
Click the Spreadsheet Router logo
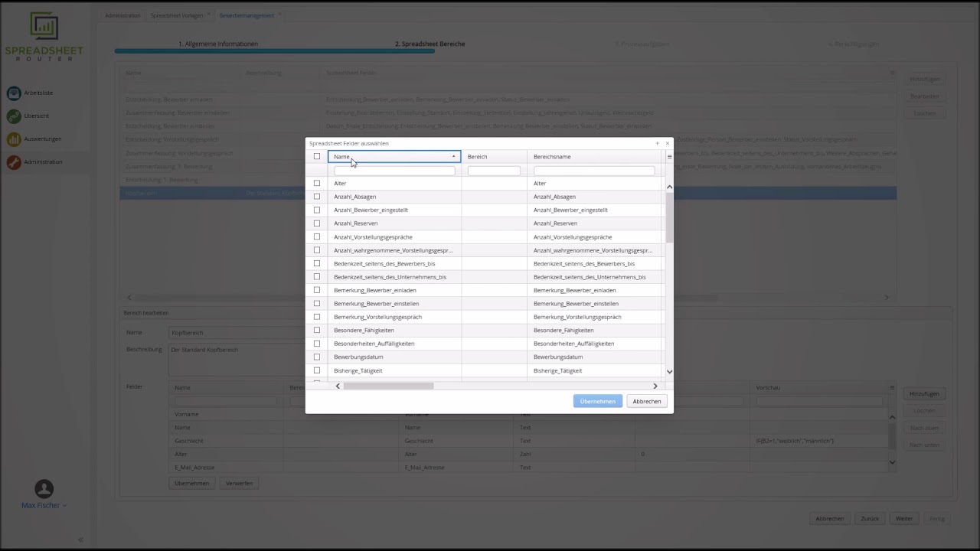coord(44,36)
